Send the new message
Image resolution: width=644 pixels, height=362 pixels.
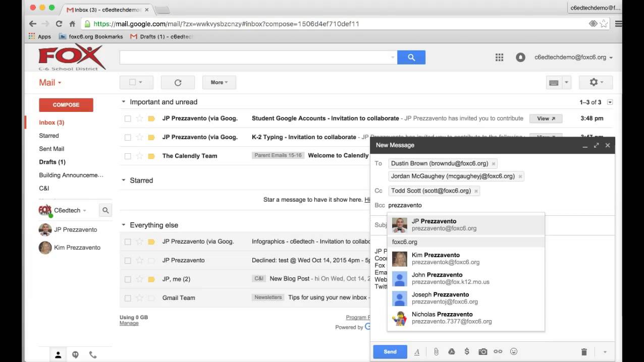(390, 352)
